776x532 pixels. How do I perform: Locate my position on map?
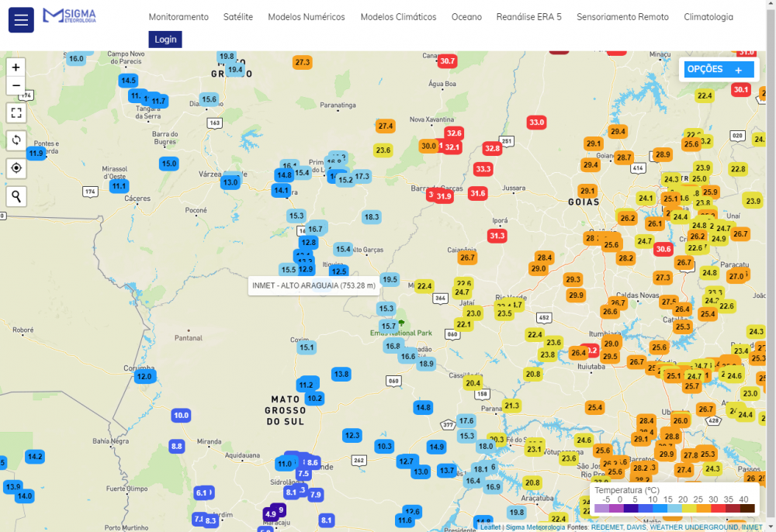click(x=16, y=168)
